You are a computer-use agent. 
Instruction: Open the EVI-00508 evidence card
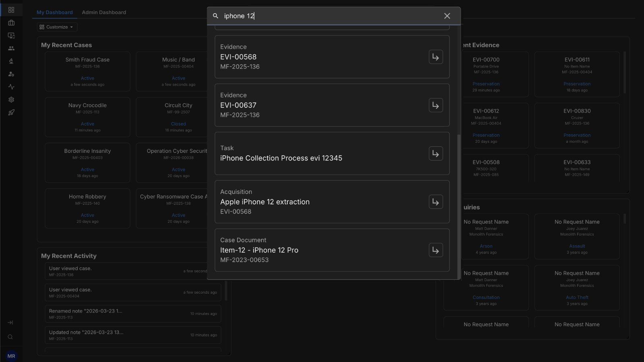[494, 168]
